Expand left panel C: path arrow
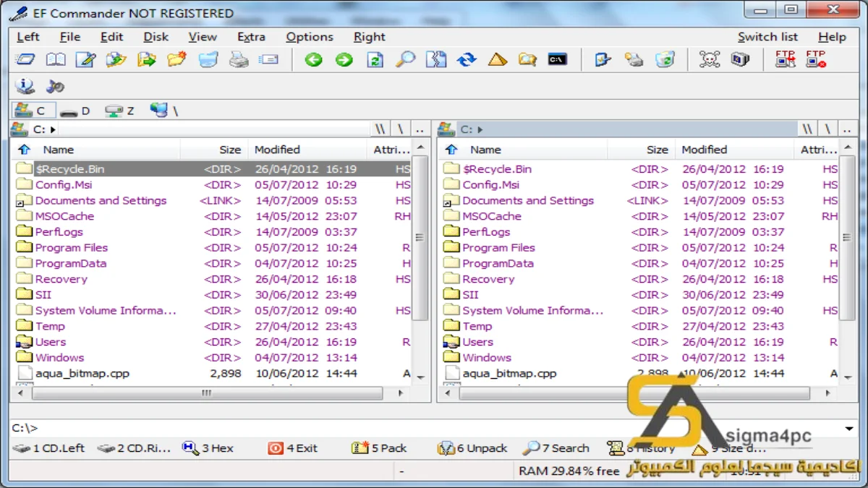 point(53,130)
